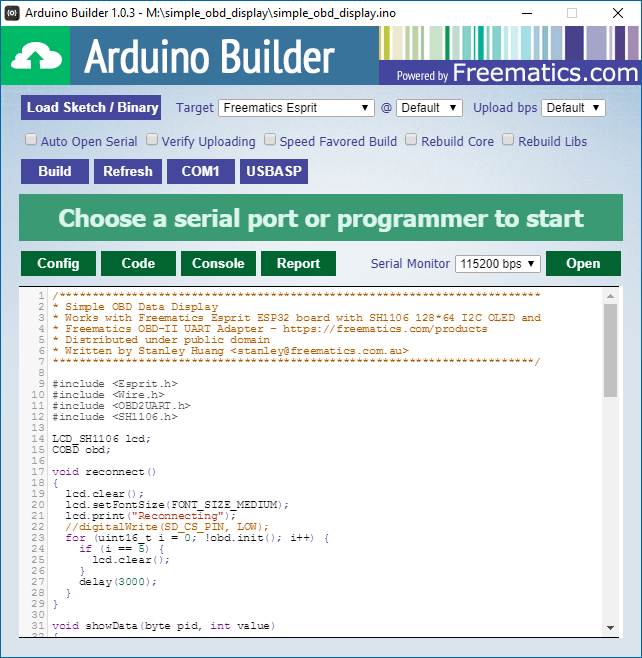Minimize the Arduino Builder window

(x=527, y=13)
